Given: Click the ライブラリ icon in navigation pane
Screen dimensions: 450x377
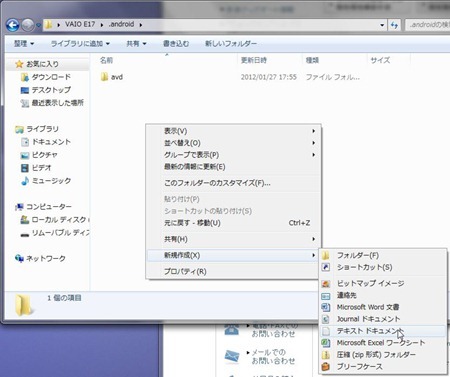Looking at the screenshot, I should click(x=19, y=129).
